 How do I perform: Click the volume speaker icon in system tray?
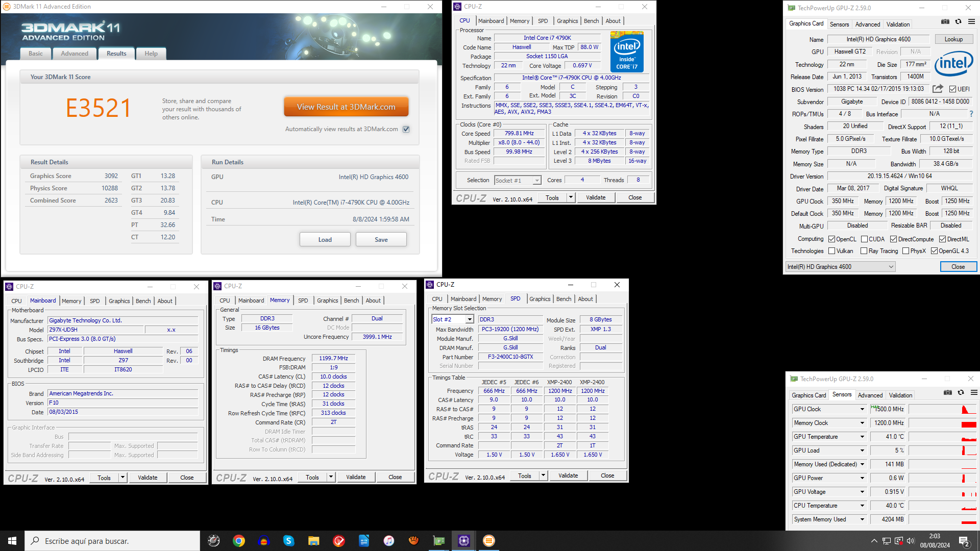[x=911, y=541]
